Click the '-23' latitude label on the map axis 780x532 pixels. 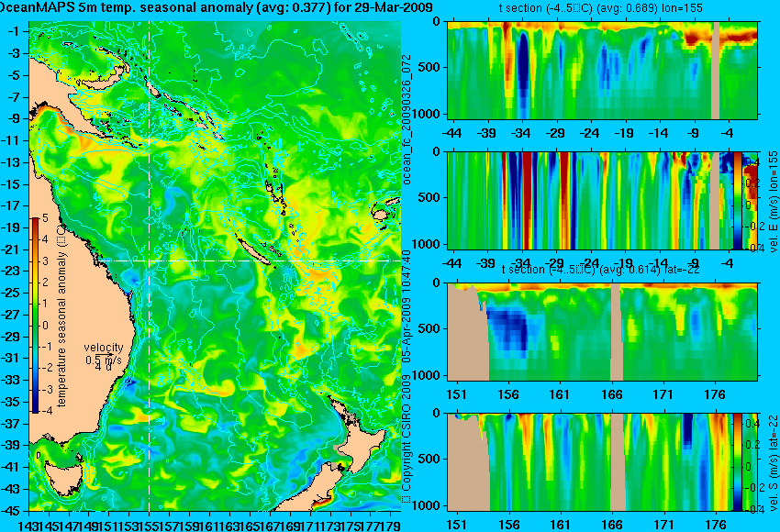(x=11, y=271)
